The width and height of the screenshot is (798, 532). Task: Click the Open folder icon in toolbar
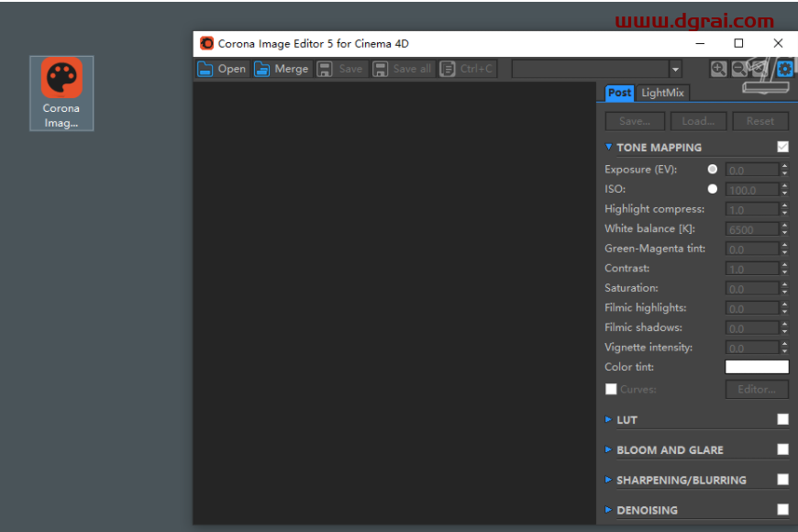[205, 69]
